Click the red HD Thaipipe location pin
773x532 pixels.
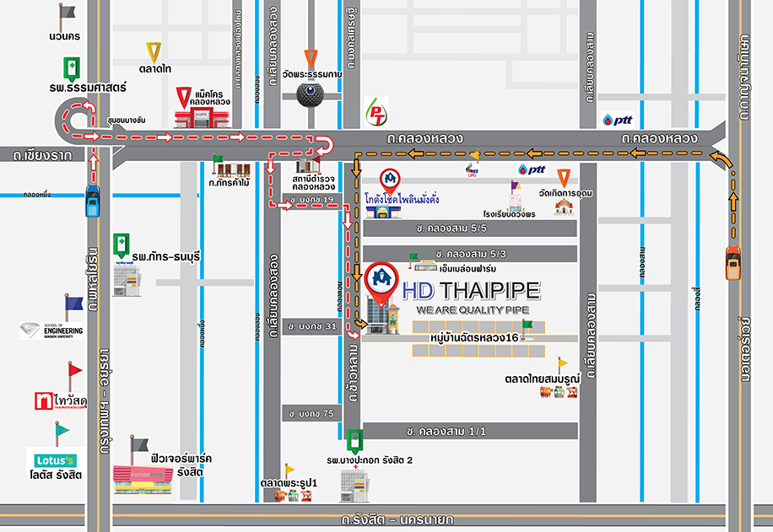(381, 283)
